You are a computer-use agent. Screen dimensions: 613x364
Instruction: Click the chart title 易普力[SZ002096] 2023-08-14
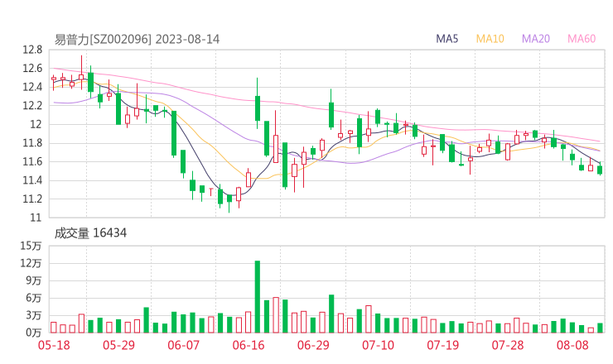point(137,40)
